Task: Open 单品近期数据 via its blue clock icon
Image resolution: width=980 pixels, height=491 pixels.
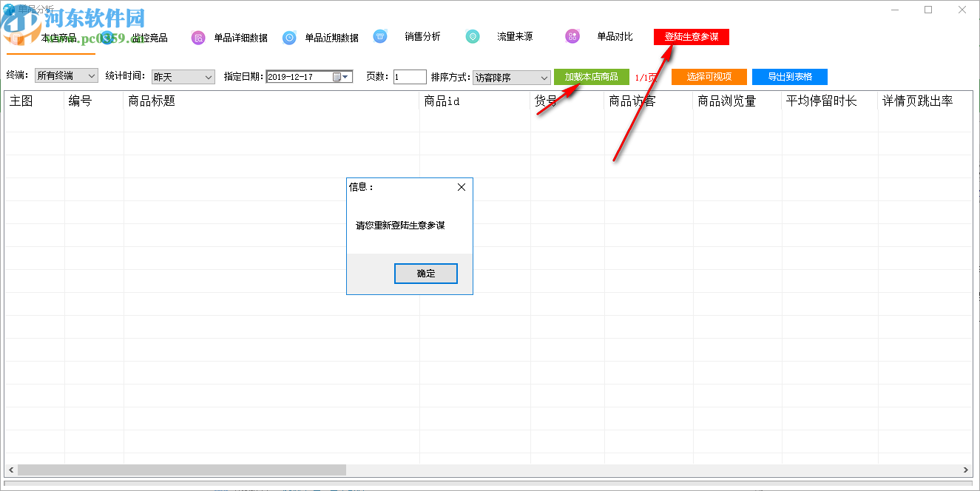Action: pos(289,36)
